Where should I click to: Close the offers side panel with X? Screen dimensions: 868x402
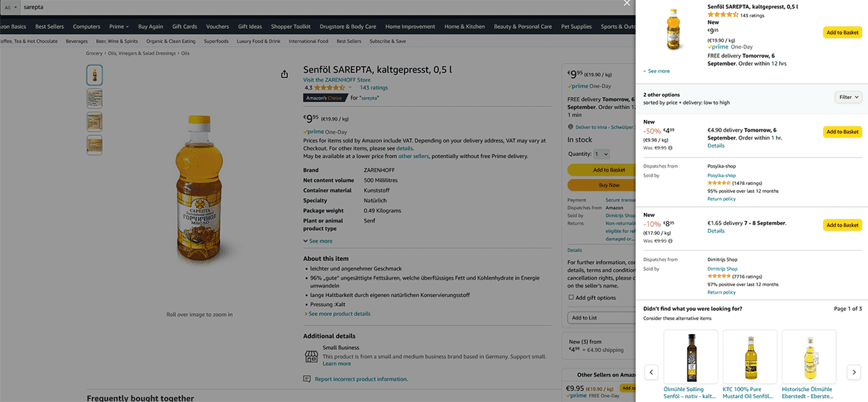[x=627, y=4]
